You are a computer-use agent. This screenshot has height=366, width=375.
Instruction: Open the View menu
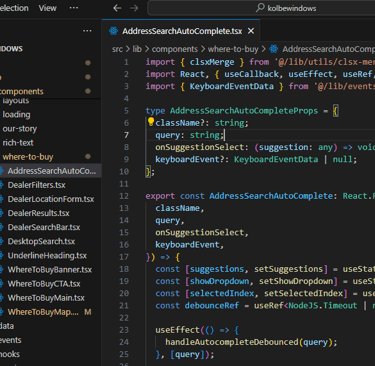[x=47, y=8]
